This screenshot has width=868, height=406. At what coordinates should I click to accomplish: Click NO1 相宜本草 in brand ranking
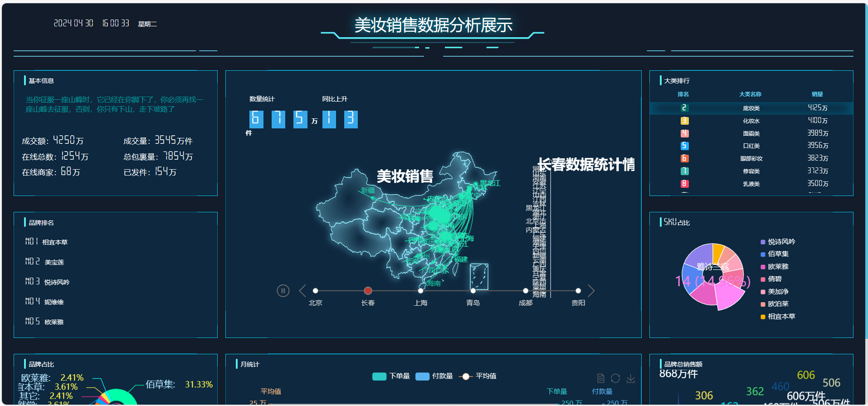(47, 242)
